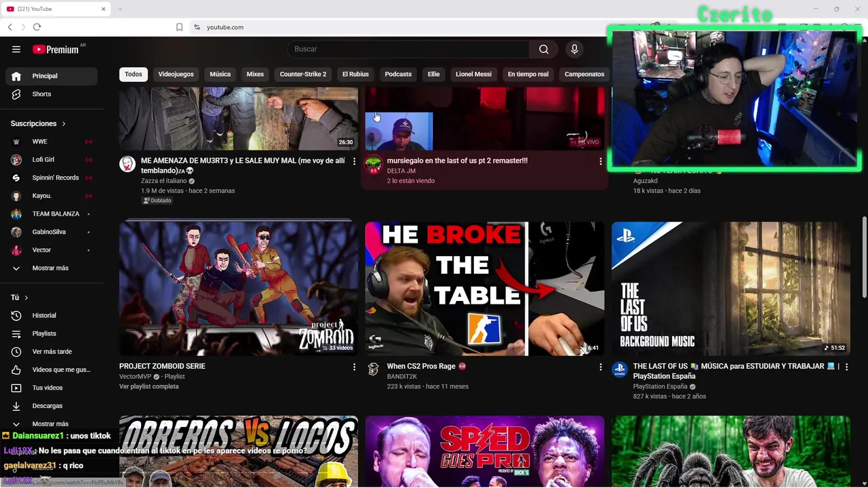Screen dimensions: 868x488
Task: Open Aguzakd channel link
Action: pyautogui.click(x=645, y=181)
